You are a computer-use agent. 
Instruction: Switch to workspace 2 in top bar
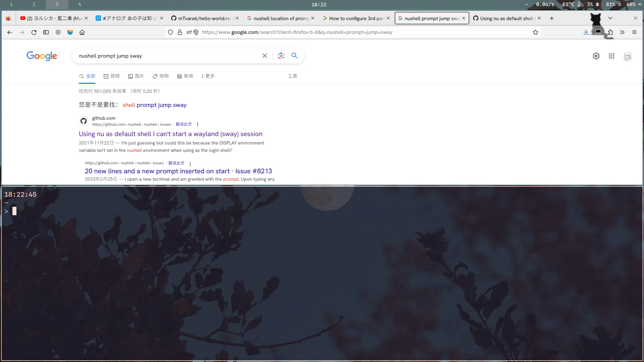34,4
